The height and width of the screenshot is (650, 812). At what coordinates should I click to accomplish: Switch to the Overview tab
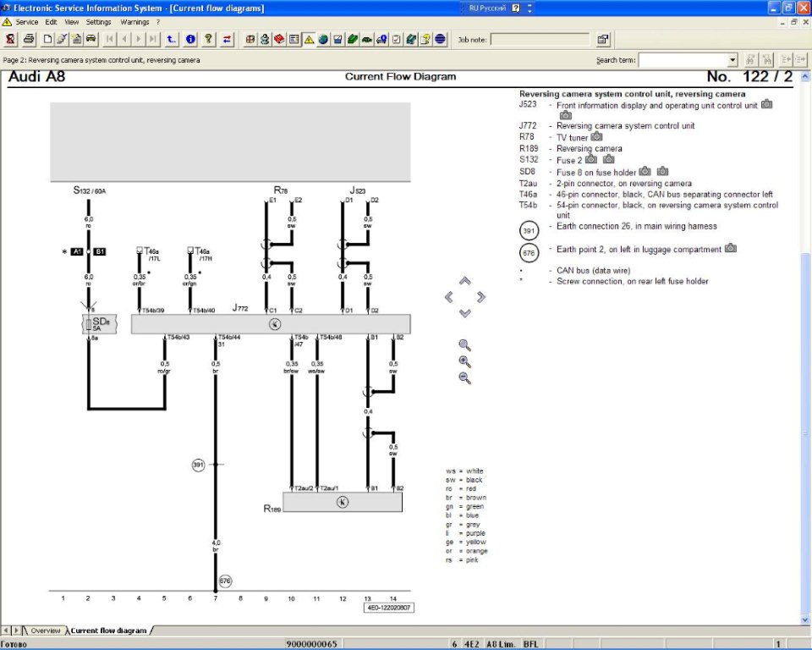(x=45, y=631)
